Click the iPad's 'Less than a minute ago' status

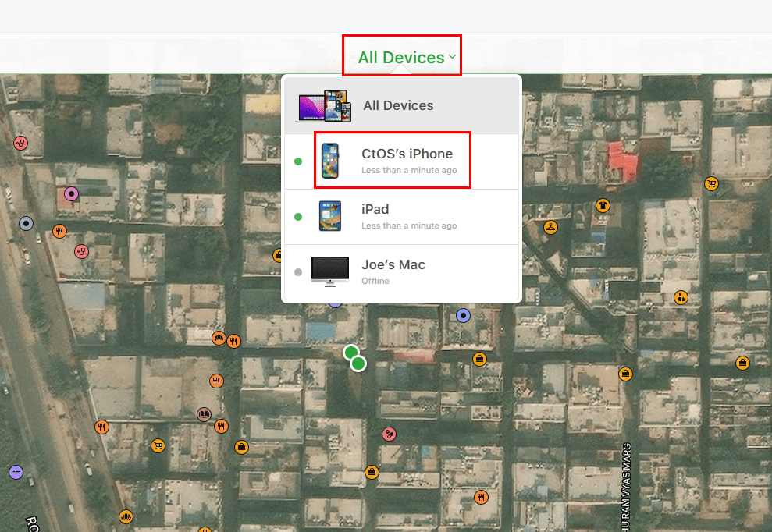pos(409,225)
